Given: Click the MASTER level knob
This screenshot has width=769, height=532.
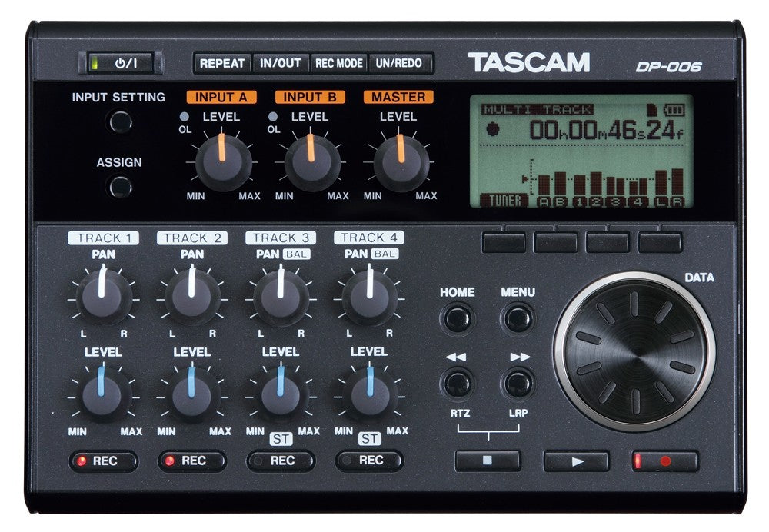Looking at the screenshot, I should (x=401, y=161).
